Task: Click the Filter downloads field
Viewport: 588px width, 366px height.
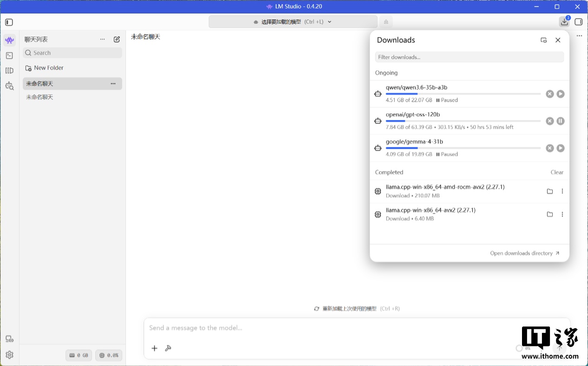Action: coord(469,57)
